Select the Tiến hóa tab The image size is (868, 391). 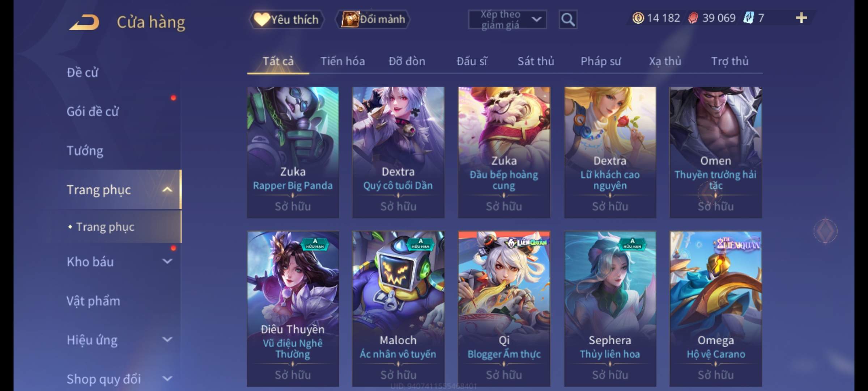[x=342, y=61]
